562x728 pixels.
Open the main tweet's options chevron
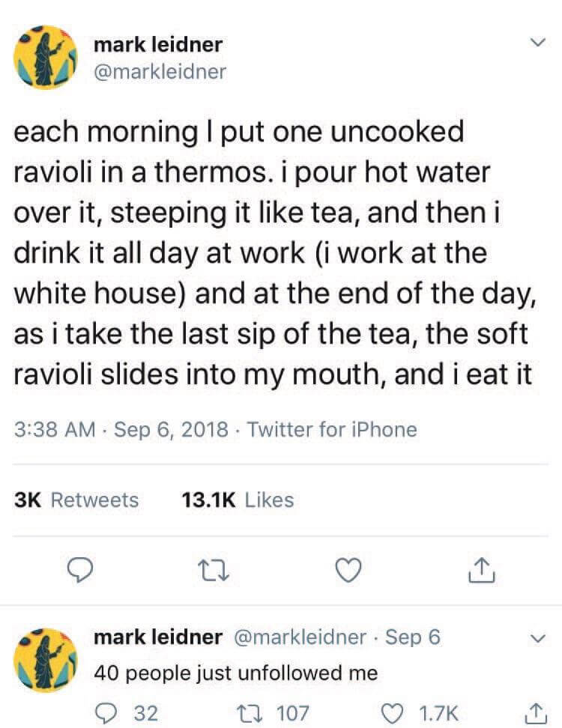534,45
